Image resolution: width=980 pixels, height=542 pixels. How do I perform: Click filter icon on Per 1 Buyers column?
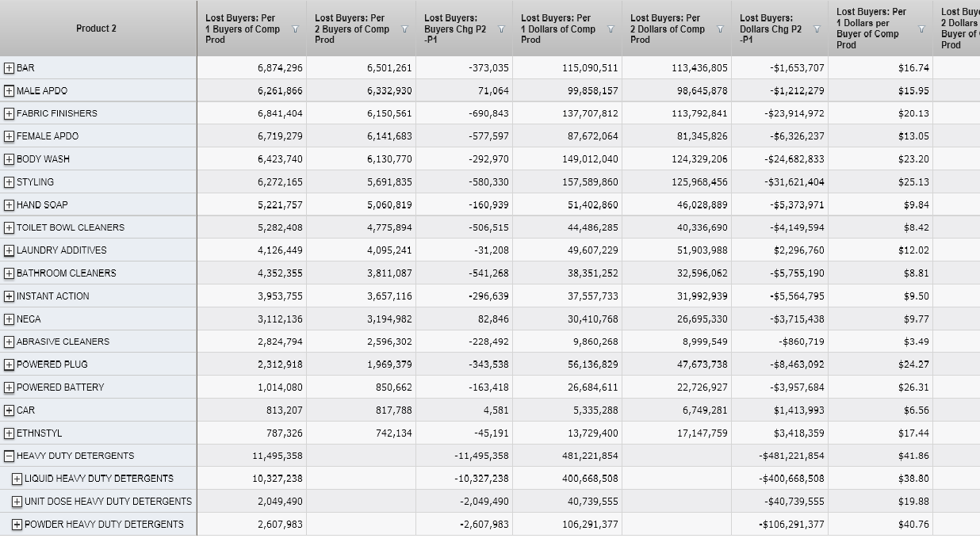(295, 29)
